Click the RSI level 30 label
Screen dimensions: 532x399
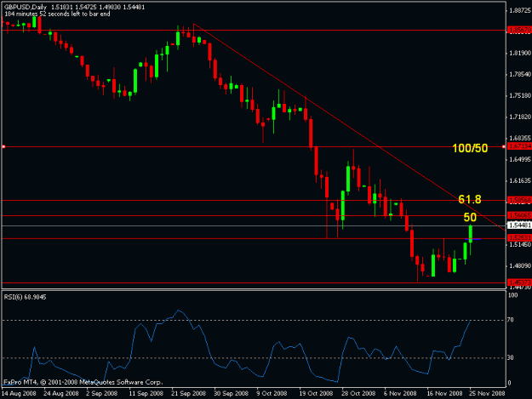511,357
